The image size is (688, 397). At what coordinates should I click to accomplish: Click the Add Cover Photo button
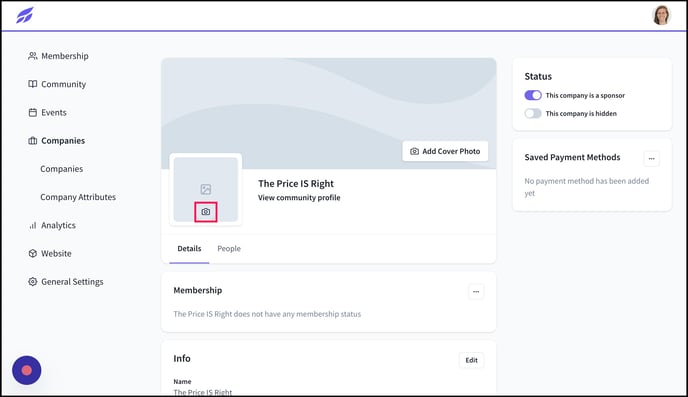[445, 151]
